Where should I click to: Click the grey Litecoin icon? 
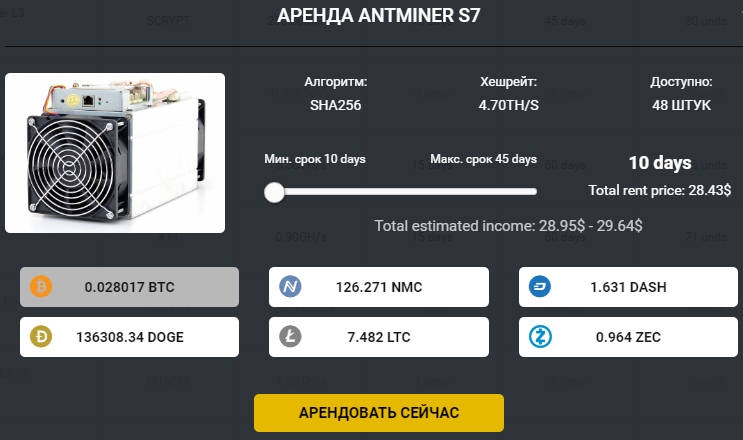pos(291,337)
